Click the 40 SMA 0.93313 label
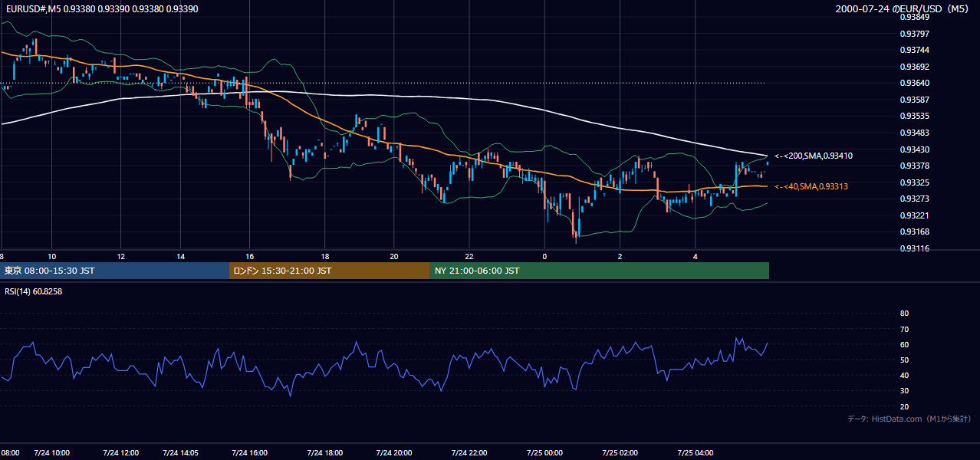 (x=811, y=186)
